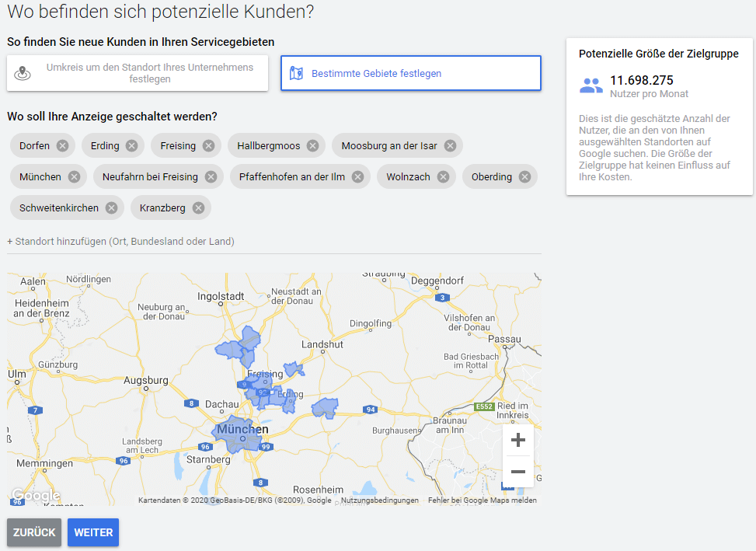Screen dimensions: 756x551
Task: Zoom in on the map
Action: point(518,441)
